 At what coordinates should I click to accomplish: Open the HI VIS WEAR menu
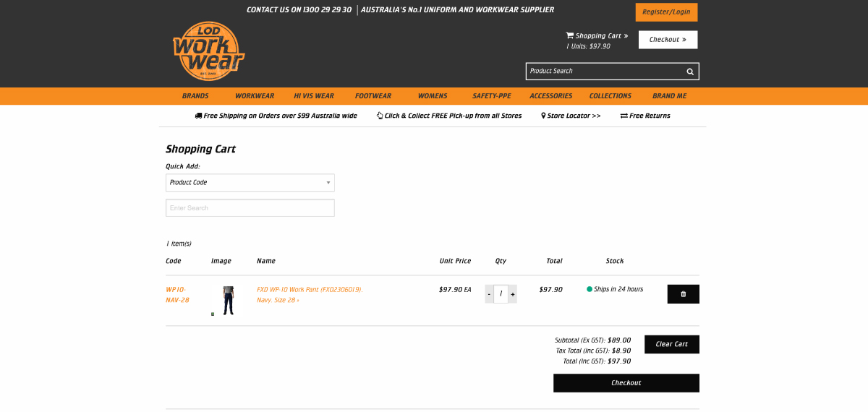click(314, 96)
